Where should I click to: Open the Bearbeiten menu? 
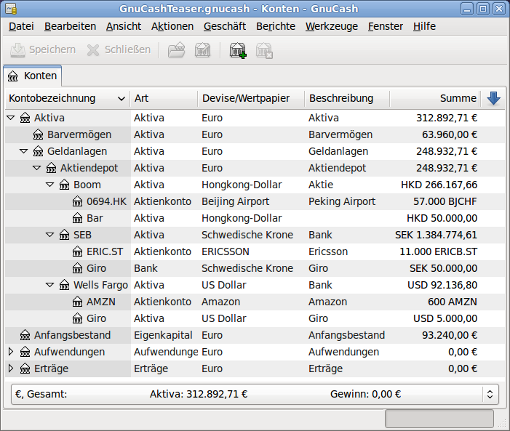[70, 26]
